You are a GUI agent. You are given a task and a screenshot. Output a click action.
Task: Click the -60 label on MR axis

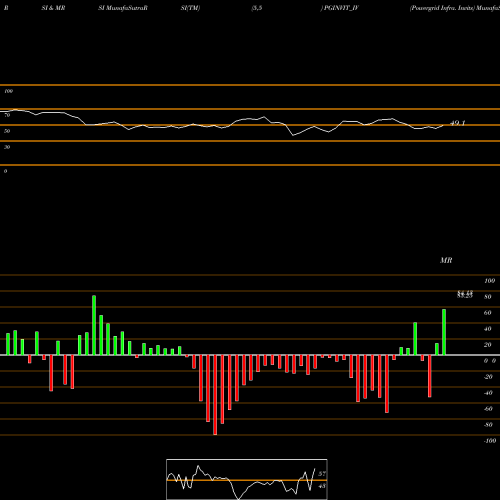(488, 409)
